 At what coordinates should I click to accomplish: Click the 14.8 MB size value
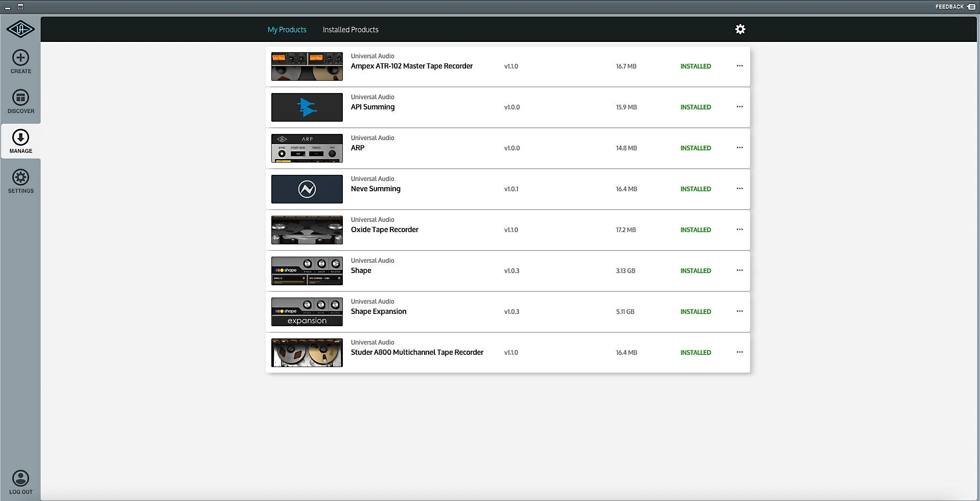pos(626,148)
